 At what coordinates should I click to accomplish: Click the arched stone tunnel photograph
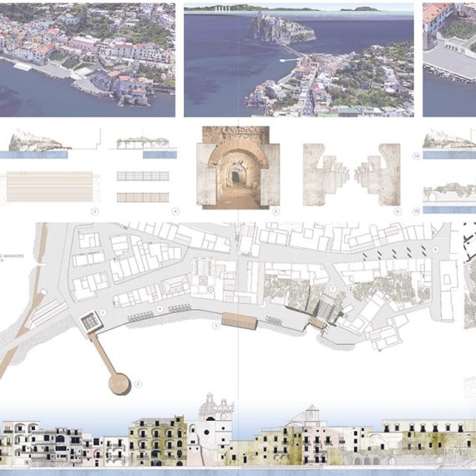click(238, 168)
